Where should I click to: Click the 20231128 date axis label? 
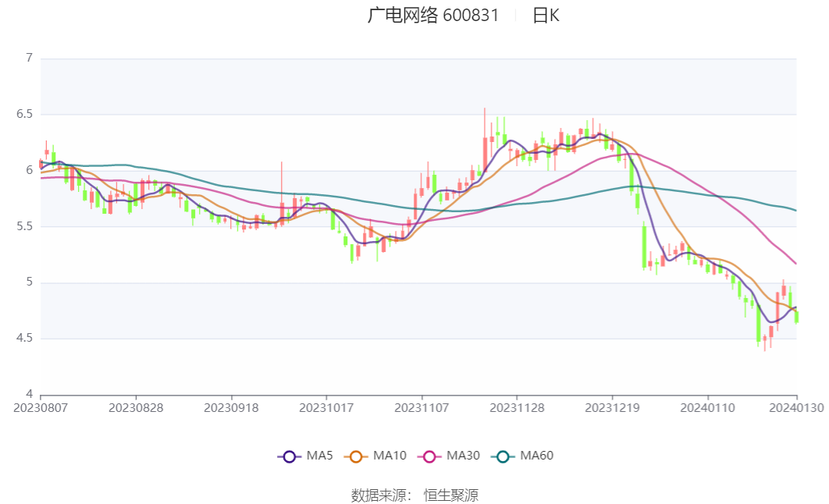click(x=517, y=408)
